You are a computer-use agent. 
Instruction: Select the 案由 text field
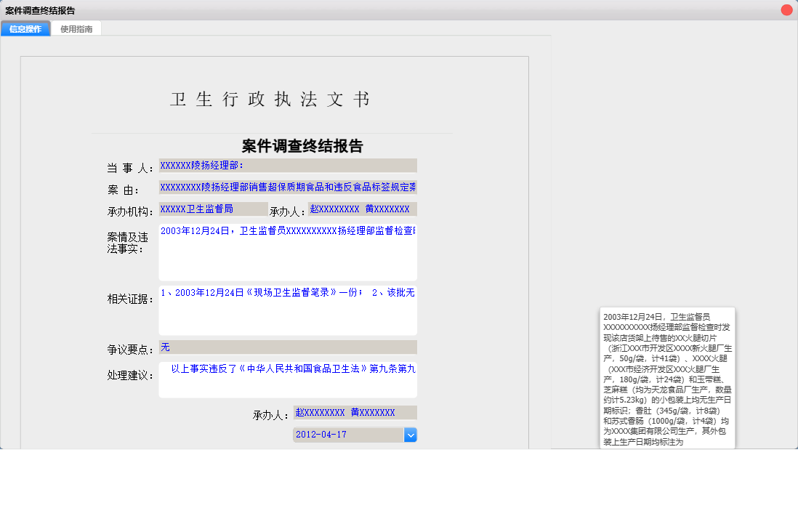287,187
